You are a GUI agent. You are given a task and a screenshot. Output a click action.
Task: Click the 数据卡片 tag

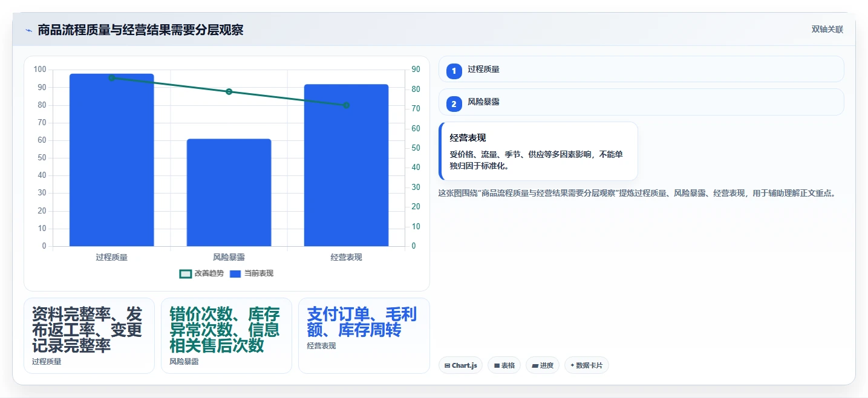586,365
